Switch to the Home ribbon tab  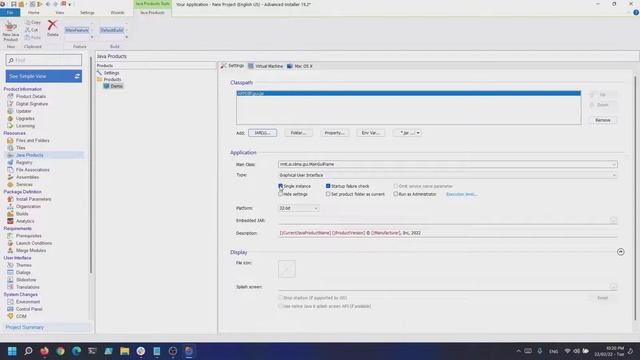[x=34, y=13]
